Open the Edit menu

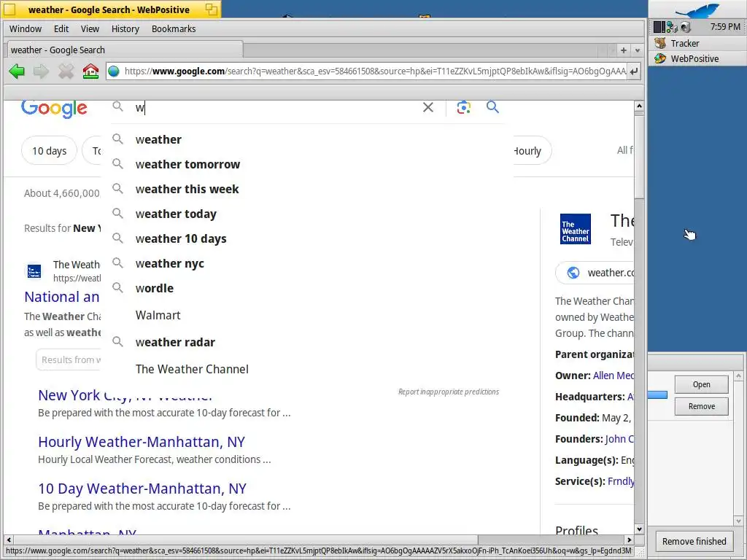pyautogui.click(x=61, y=28)
